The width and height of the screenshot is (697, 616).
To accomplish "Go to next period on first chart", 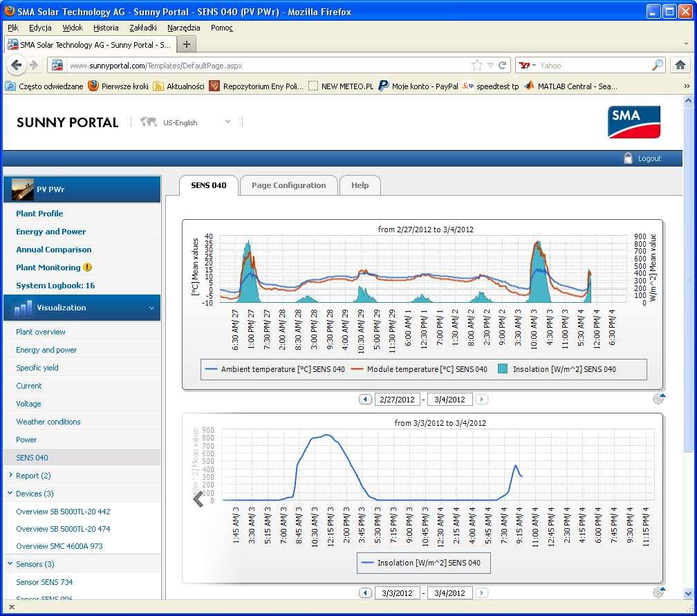I will [x=481, y=400].
